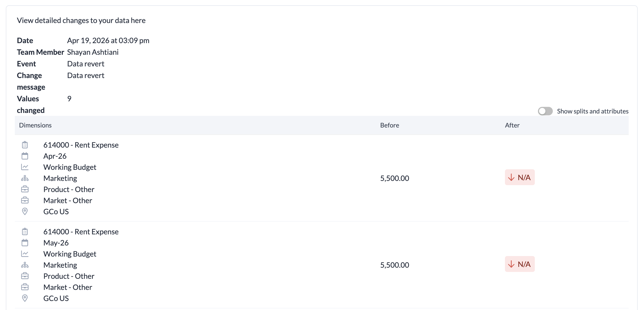Click the calendar icon beside Apr-26

pyautogui.click(x=25, y=156)
